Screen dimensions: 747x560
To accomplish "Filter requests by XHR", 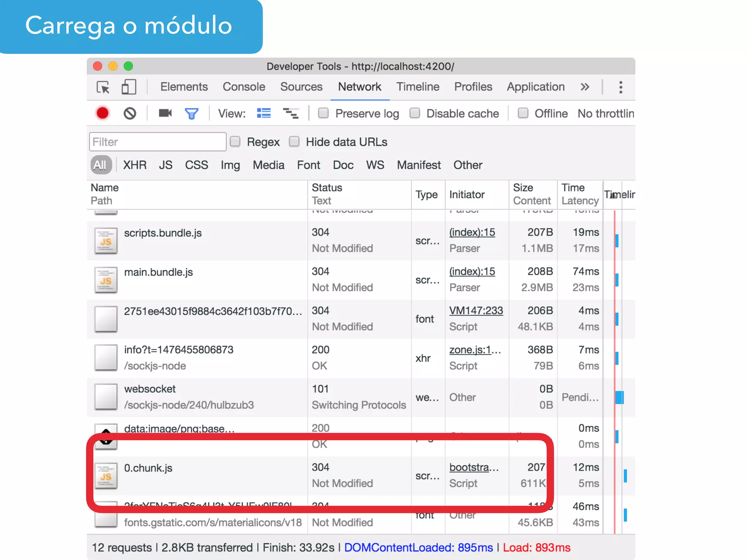I will click(135, 165).
